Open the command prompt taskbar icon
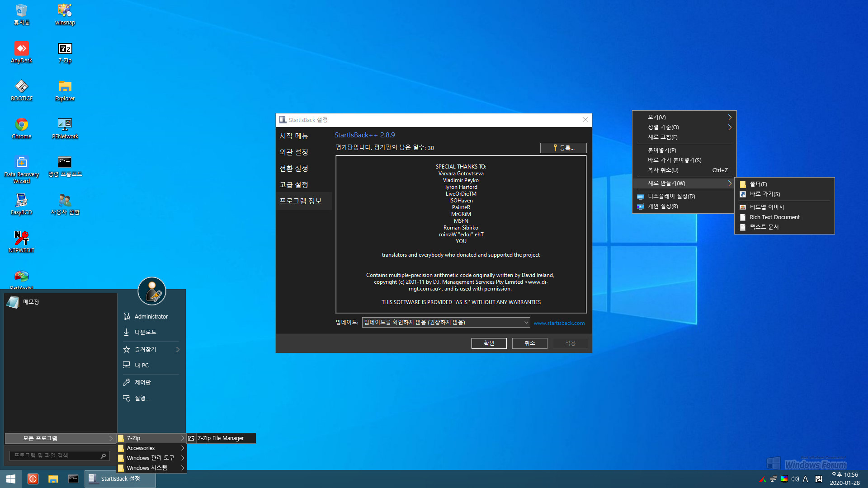868x488 pixels. click(73, 479)
